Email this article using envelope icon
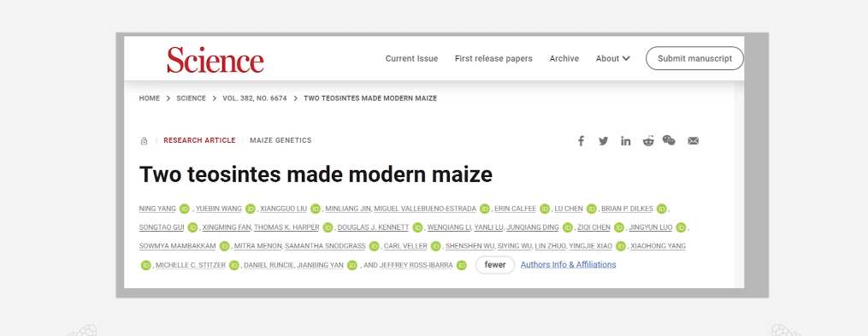Image resolution: width=868 pixels, height=336 pixels. click(693, 141)
